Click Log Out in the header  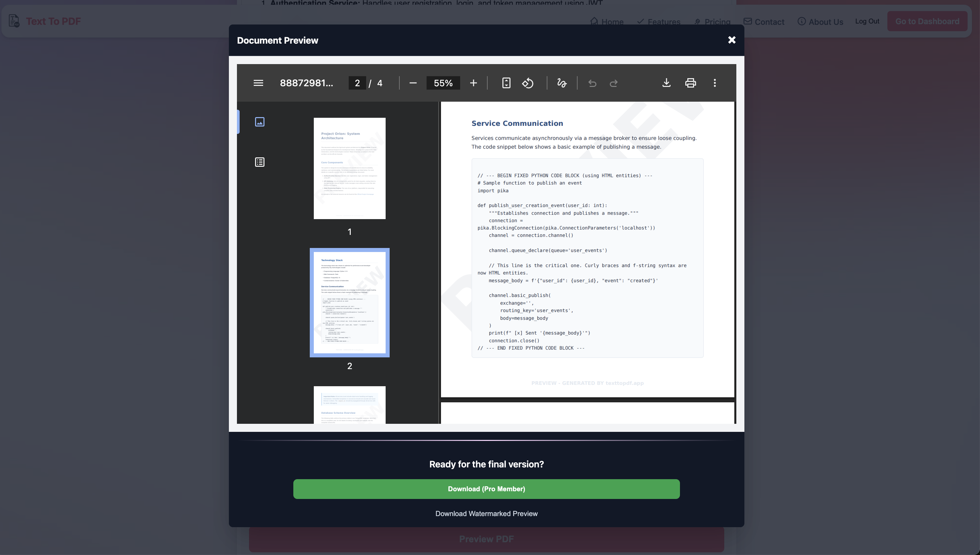867,21
